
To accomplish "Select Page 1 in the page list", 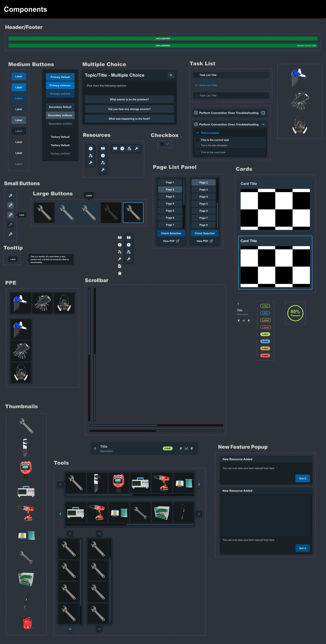I will [170, 182].
